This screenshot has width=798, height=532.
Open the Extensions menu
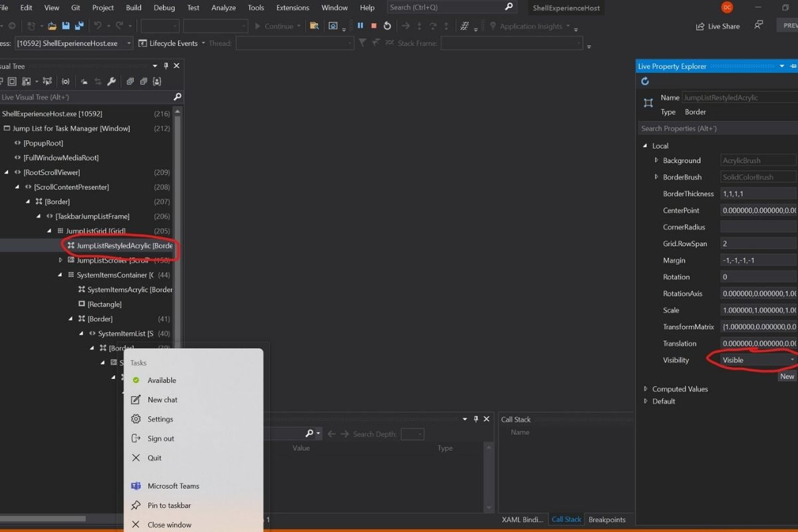click(293, 7)
